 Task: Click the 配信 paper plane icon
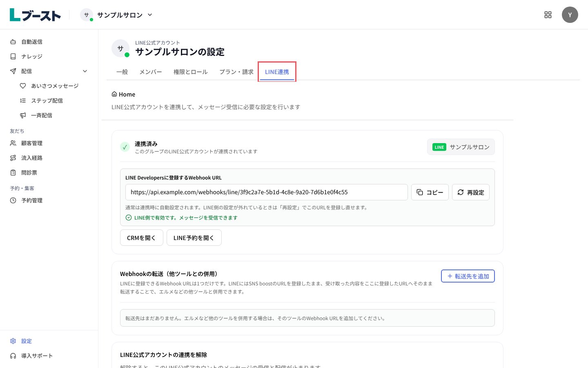pos(13,71)
